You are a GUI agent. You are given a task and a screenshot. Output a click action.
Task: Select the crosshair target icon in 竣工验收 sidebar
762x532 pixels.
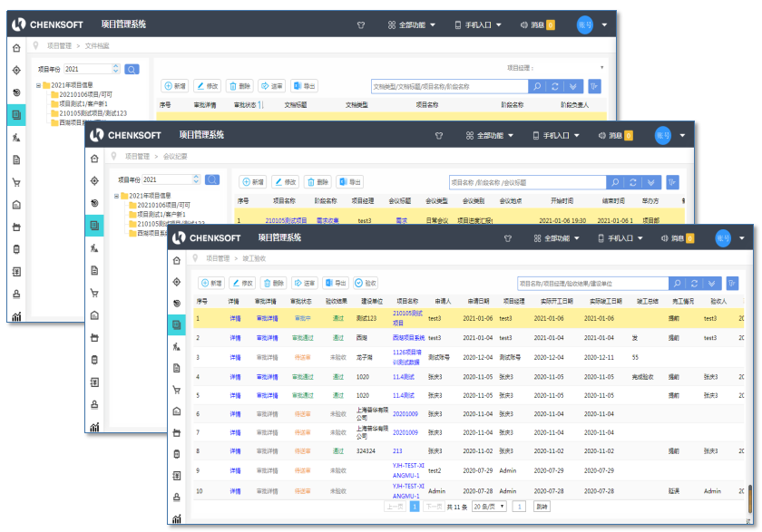click(x=177, y=282)
